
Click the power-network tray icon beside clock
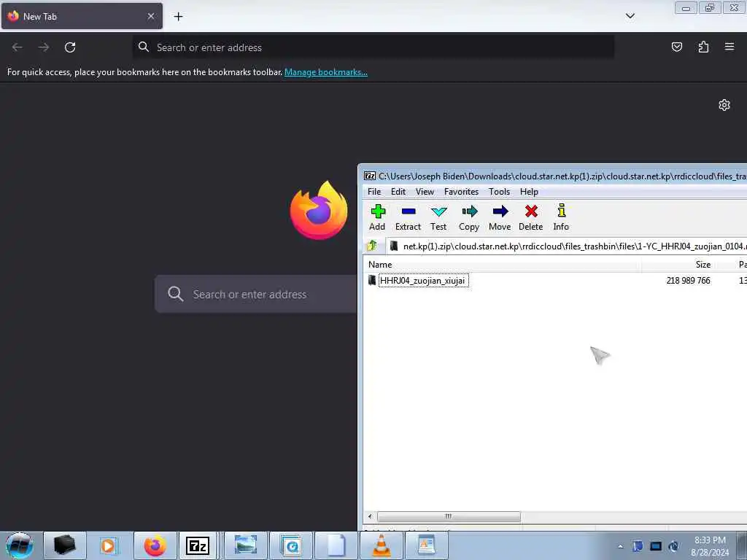pyautogui.click(x=673, y=546)
